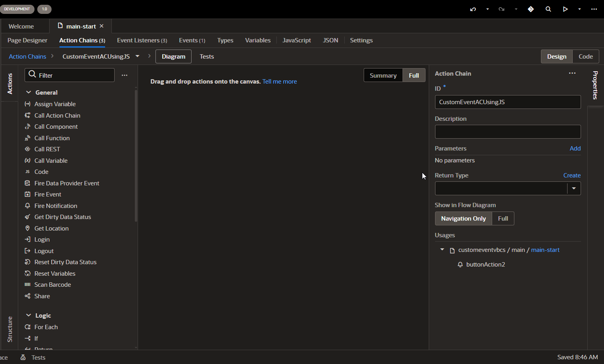This screenshot has width=604, height=364.
Task: Toggle to Code mode
Action: (586, 57)
